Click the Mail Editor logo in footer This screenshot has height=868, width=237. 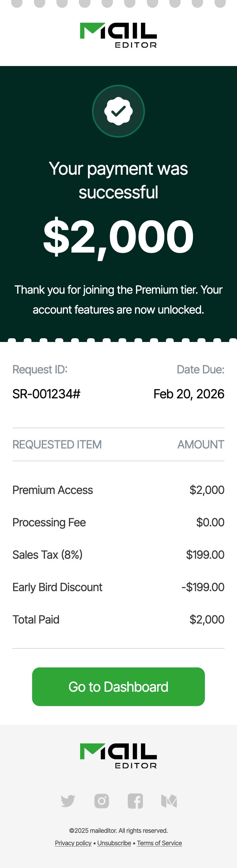click(x=119, y=756)
